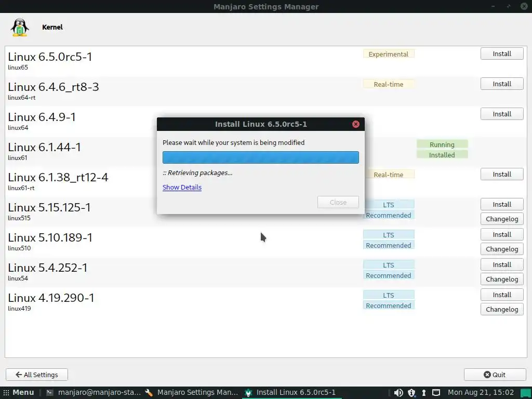Click the Install Linux dialog title bar
Image resolution: width=532 pixels, height=399 pixels.
click(261, 124)
